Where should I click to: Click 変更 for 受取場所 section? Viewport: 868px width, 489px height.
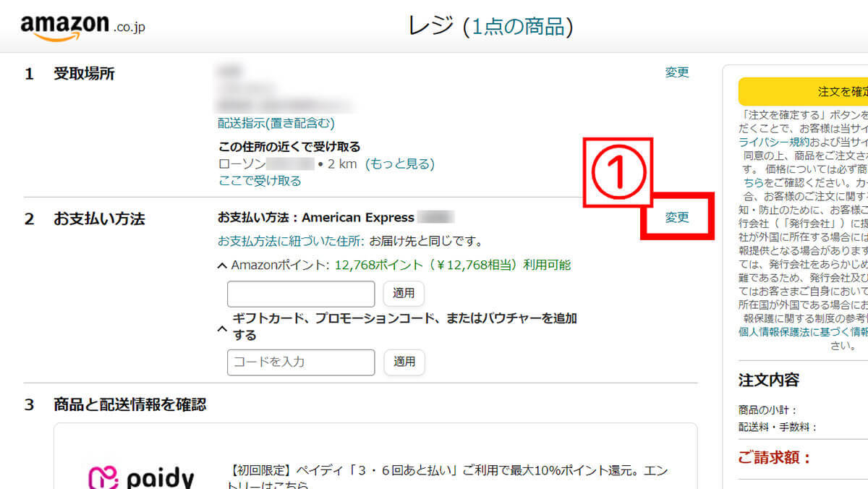pos(677,72)
